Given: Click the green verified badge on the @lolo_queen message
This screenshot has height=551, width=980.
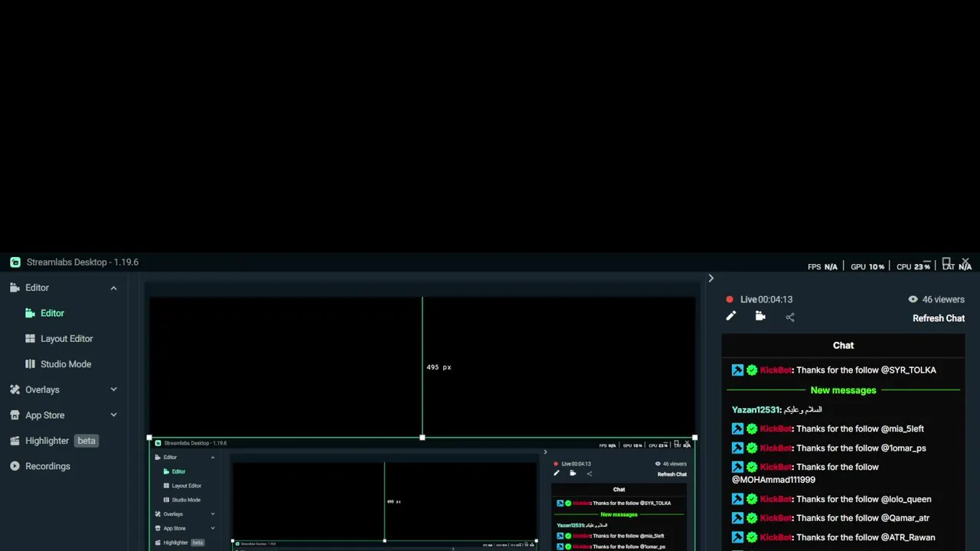Looking at the screenshot, I should coord(752,499).
